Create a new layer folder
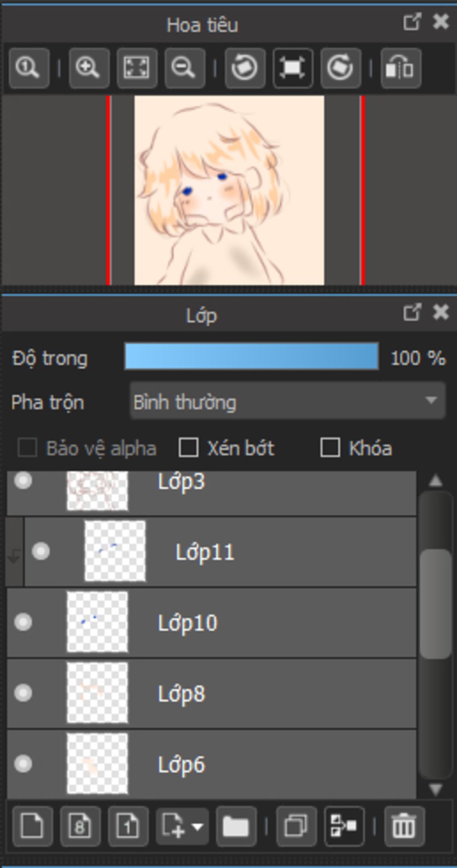 (236, 826)
